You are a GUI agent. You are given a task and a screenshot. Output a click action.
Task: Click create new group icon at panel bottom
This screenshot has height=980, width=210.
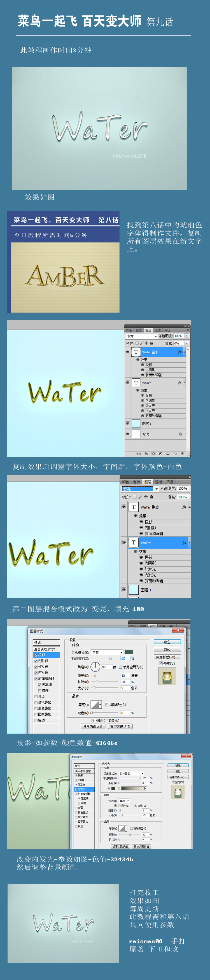coord(168,454)
